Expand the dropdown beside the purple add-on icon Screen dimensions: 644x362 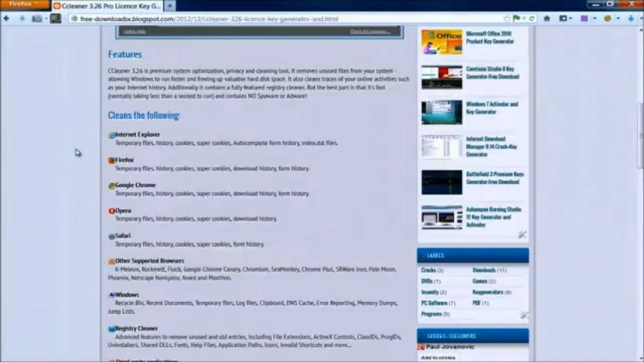pos(595,19)
